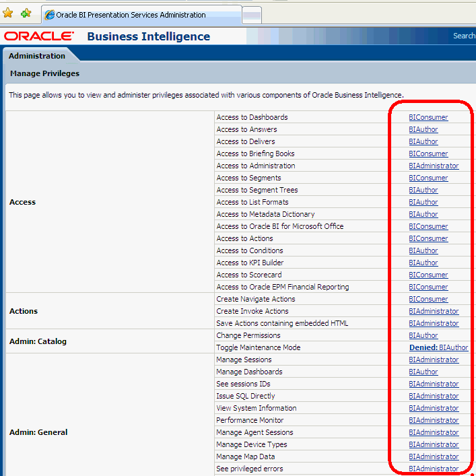Click the Performance Monitor privilege text
The width and height of the screenshot is (476, 476).
250,420
